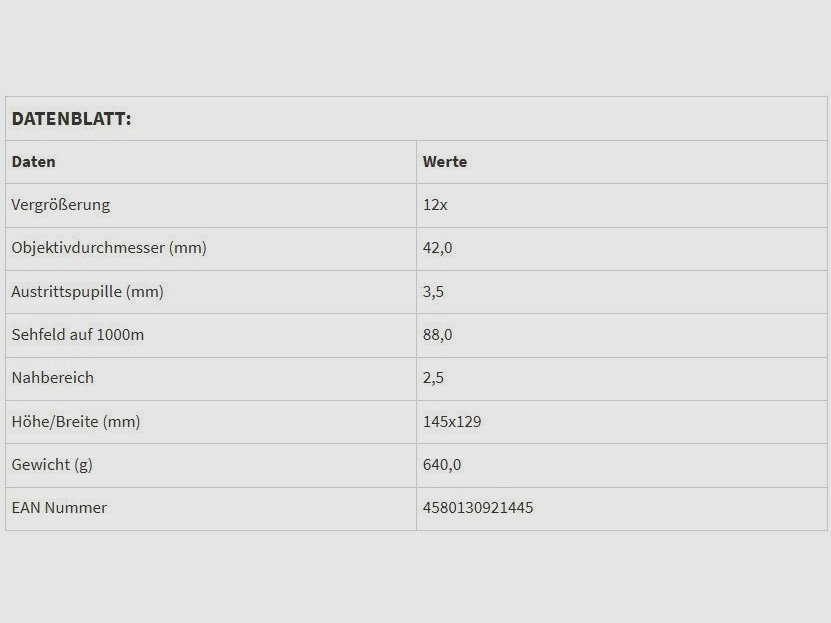
Task: Click the 42,0 value cell
Action: point(437,248)
